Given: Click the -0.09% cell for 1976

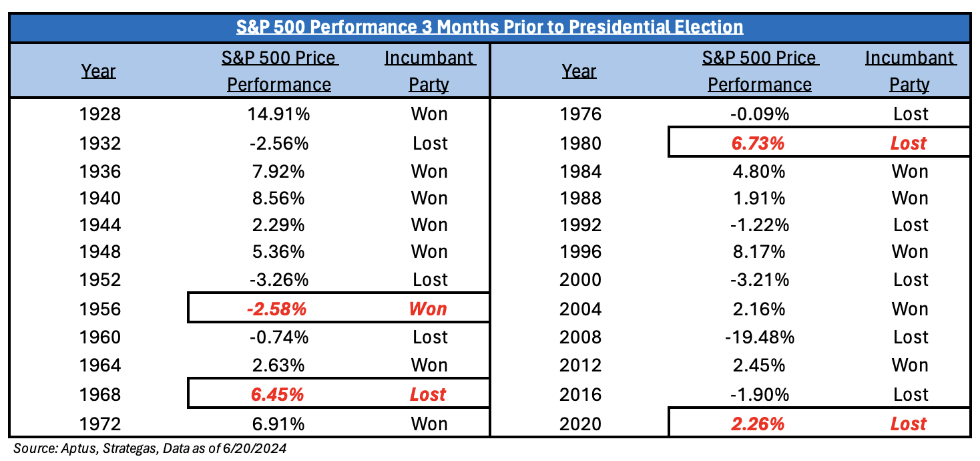Looking at the screenshot, I should (x=760, y=114).
